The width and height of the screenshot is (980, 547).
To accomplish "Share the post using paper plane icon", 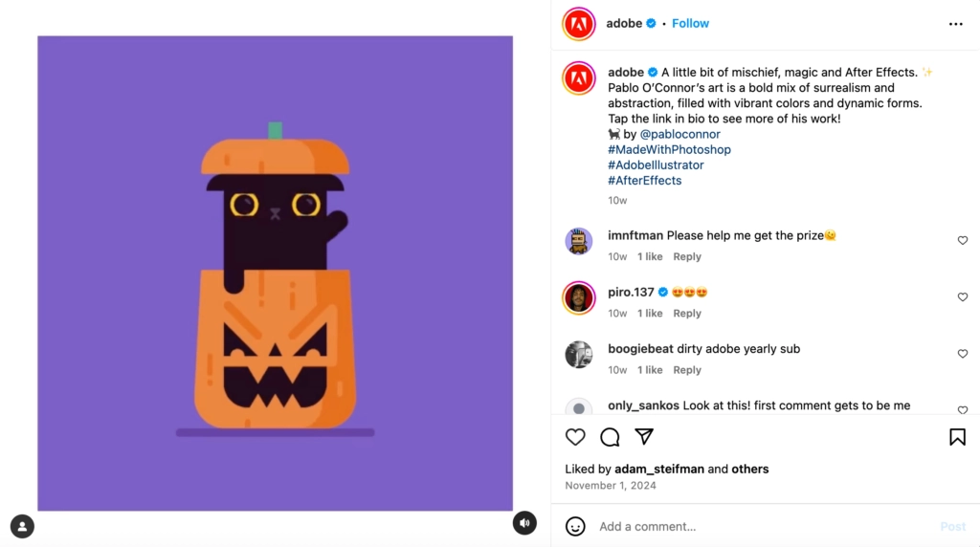I will (644, 437).
